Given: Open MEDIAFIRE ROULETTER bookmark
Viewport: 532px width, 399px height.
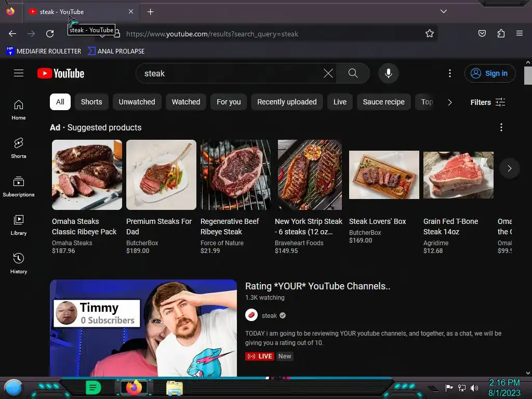Looking at the screenshot, I should coord(44,51).
